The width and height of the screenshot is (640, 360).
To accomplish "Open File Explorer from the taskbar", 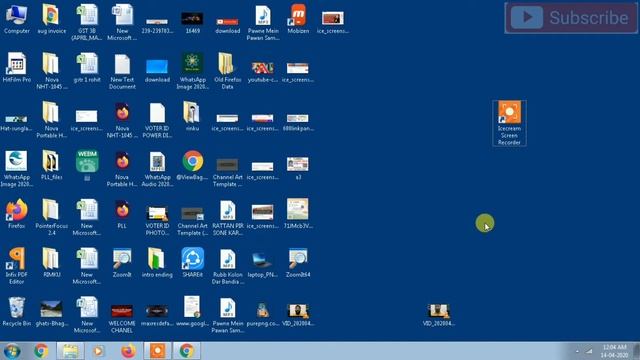I will pyautogui.click(x=70, y=351).
